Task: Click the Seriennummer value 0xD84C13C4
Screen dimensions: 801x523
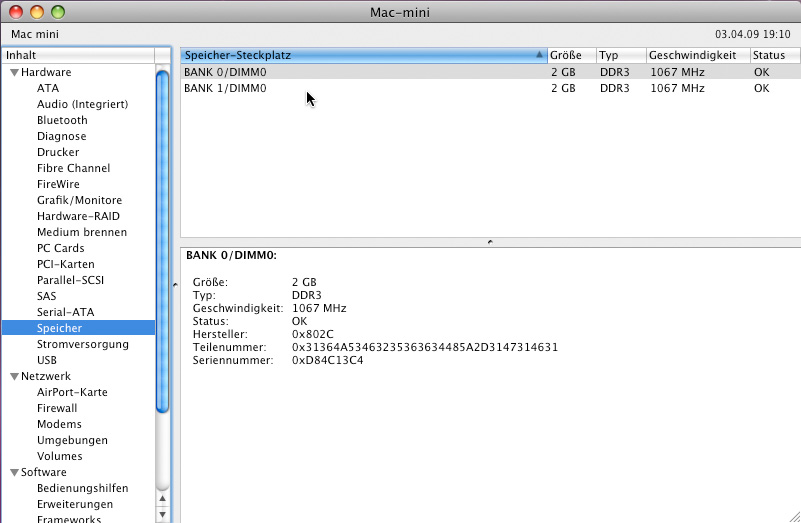Action: tap(327, 361)
